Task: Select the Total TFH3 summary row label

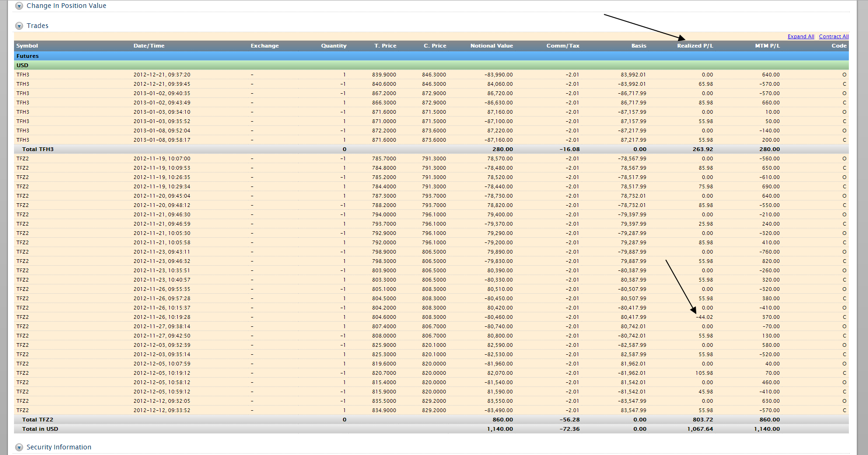Action: pos(38,149)
